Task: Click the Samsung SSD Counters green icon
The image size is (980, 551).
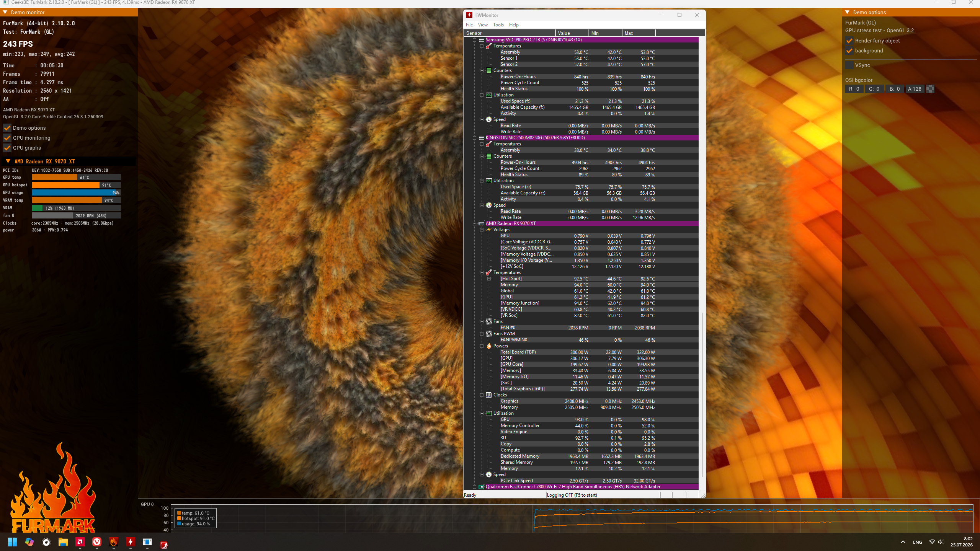Action: pos(489,70)
